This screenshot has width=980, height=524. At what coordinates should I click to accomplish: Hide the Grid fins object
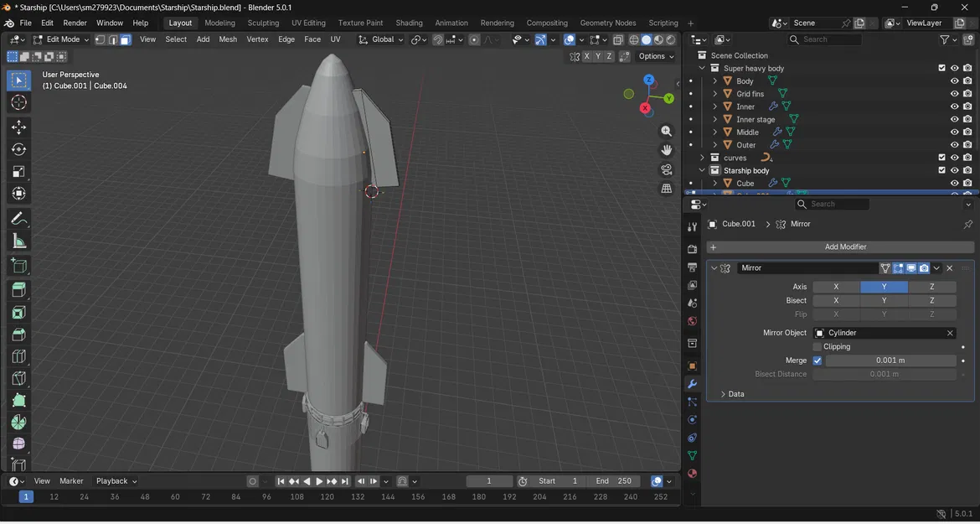954,93
